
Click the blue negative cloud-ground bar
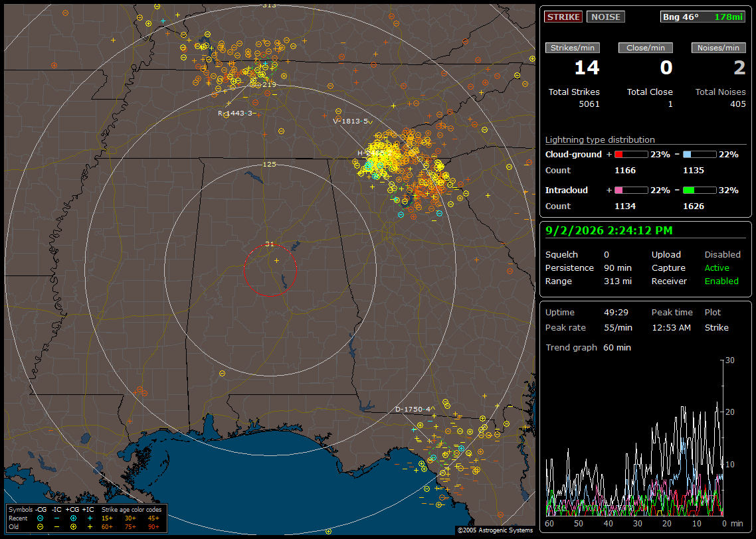(x=700, y=155)
